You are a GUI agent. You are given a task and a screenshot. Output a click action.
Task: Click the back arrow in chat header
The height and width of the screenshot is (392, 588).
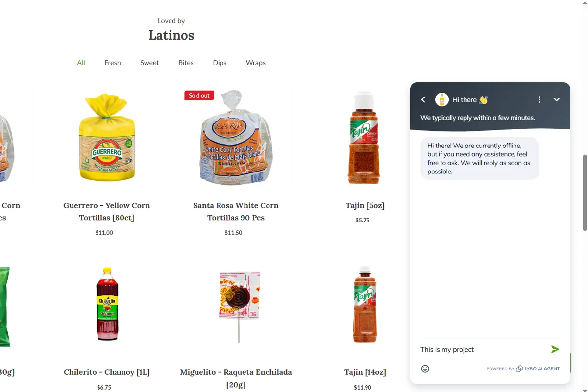coord(423,99)
